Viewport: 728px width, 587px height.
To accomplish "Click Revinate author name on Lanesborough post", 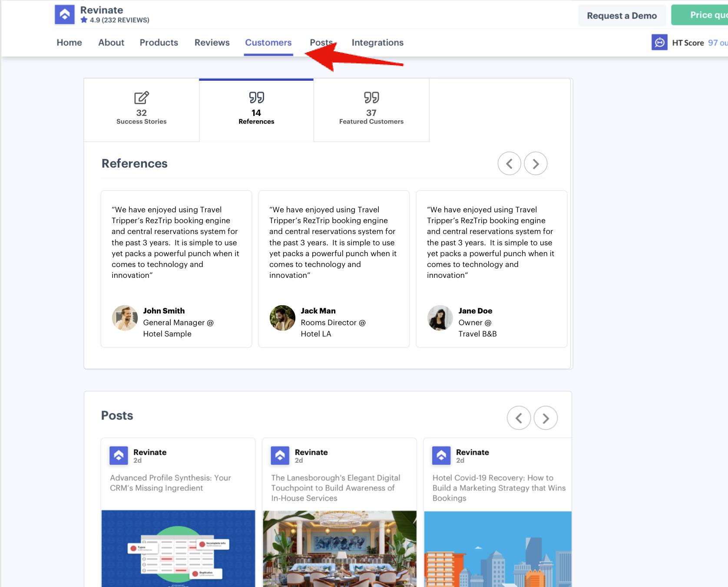I will 311,452.
